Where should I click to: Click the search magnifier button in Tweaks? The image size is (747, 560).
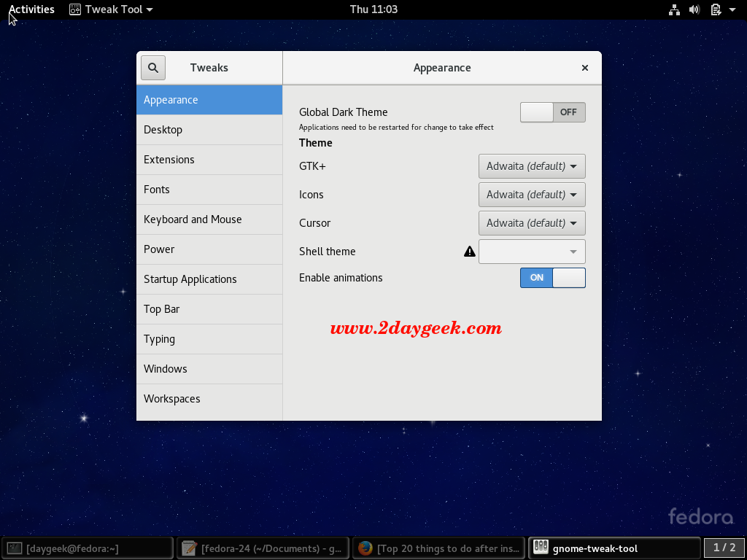pos(153,68)
